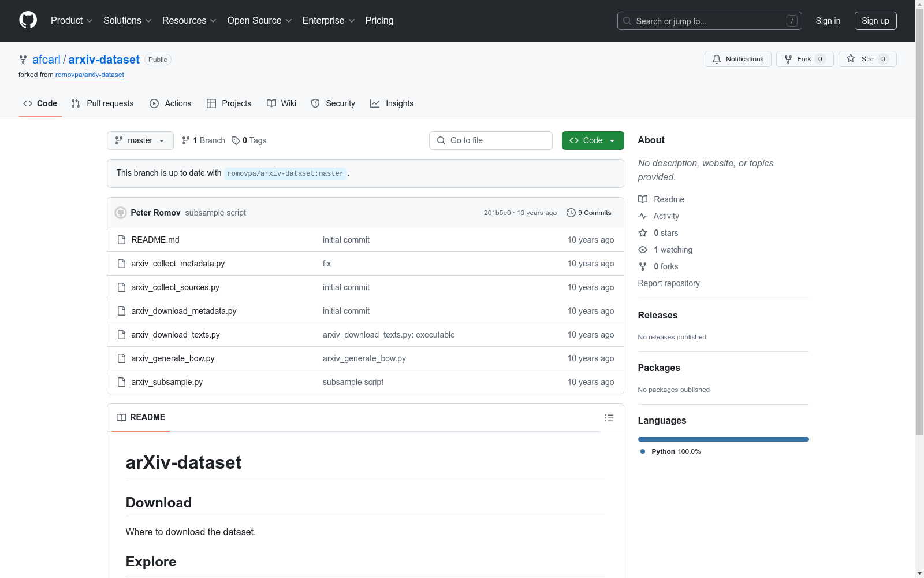
Task: Open the Packages heading link
Action: [659, 368]
